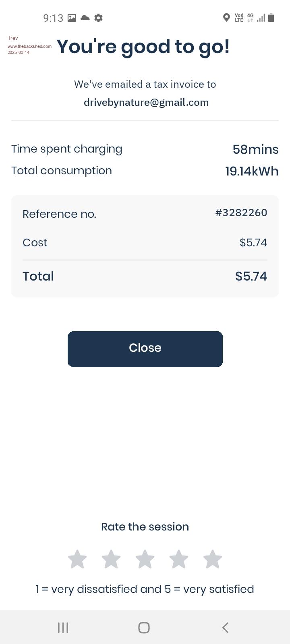Tap the Android back navigation arrow
The image size is (290, 644).
[x=226, y=627]
